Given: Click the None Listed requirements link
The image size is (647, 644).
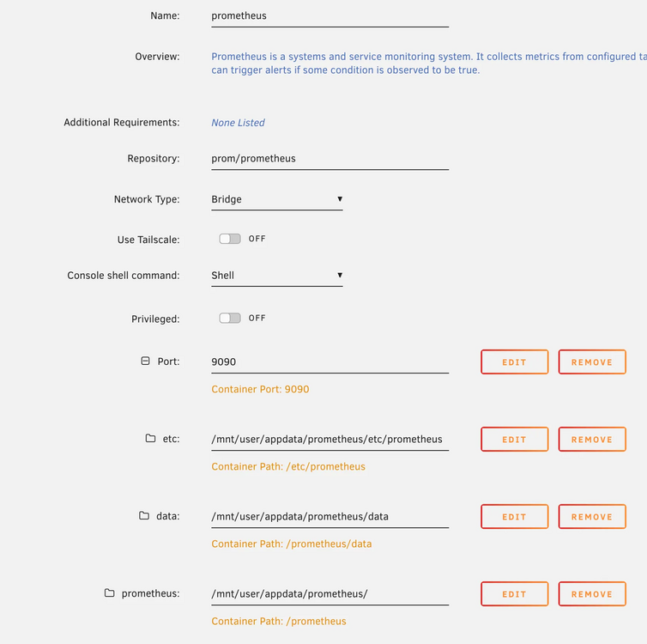Looking at the screenshot, I should coord(238,123).
